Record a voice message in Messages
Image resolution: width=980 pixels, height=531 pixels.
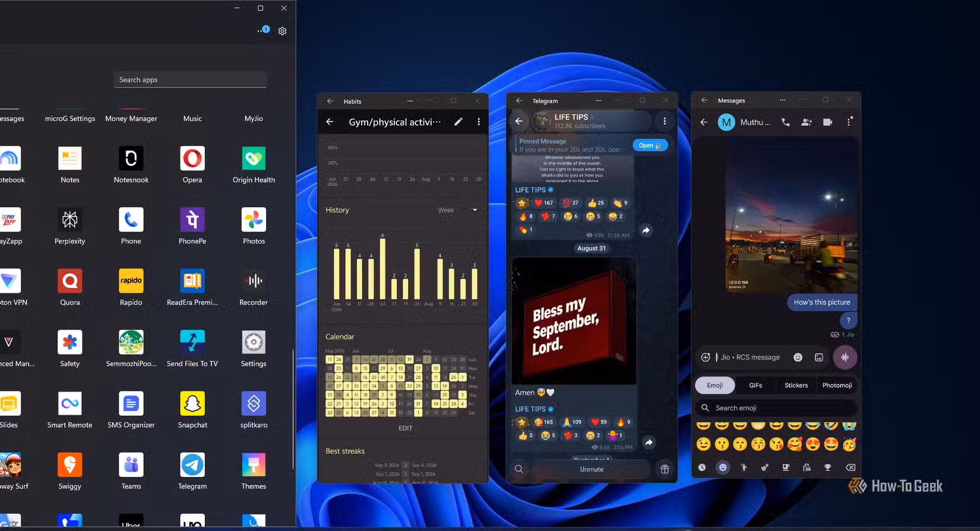(845, 357)
